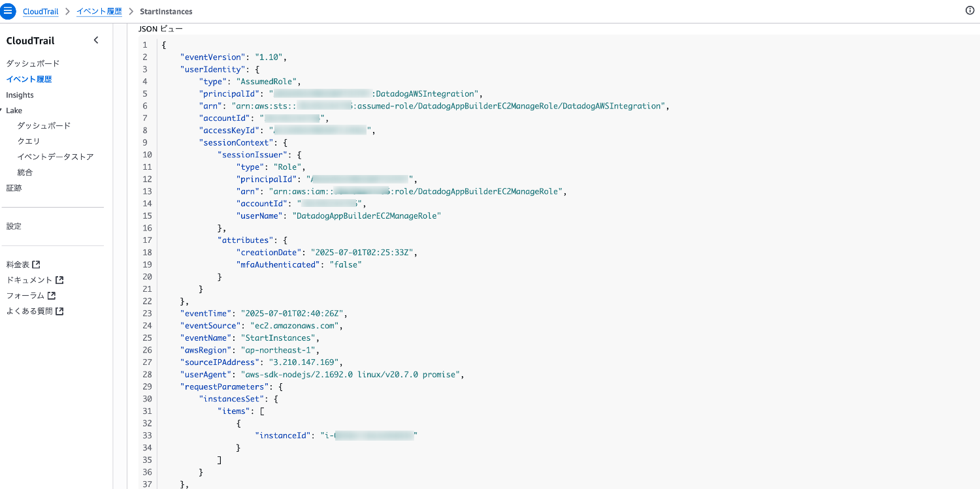The image size is (980, 489).
Task: Click the "sessionIssuer" key
Action: pos(253,155)
